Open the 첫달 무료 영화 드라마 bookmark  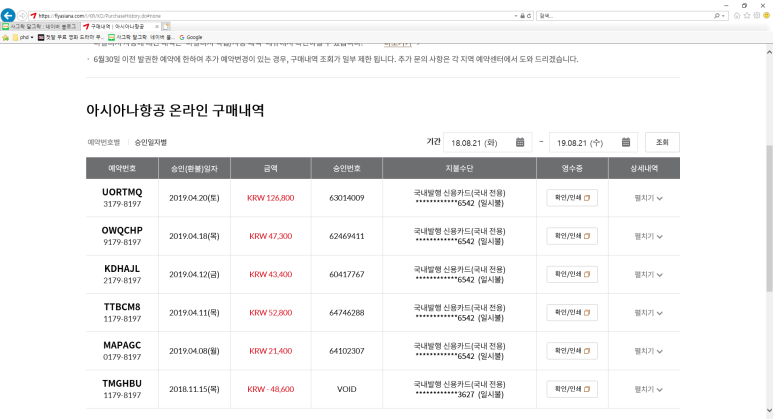[70, 37]
